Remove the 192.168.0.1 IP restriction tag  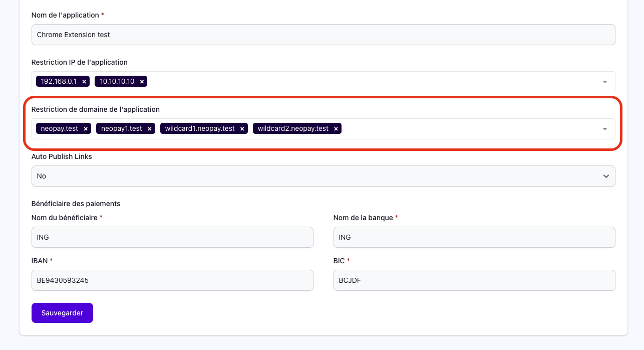coord(84,81)
